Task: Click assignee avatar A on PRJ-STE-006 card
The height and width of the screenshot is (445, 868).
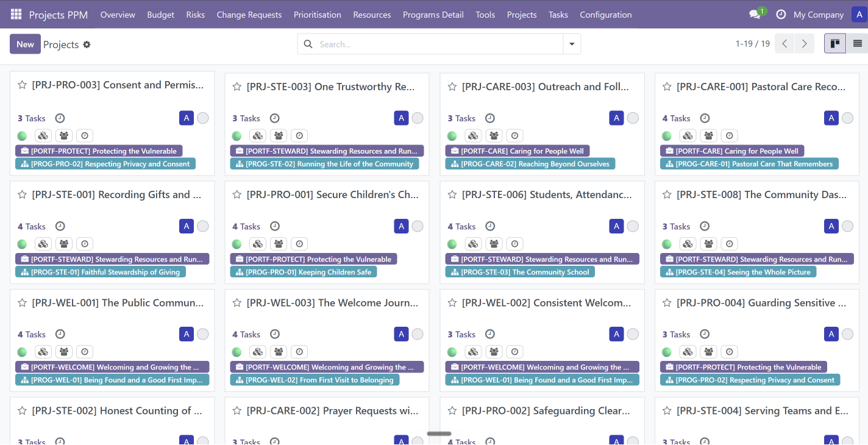Action: pyautogui.click(x=616, y=226)
